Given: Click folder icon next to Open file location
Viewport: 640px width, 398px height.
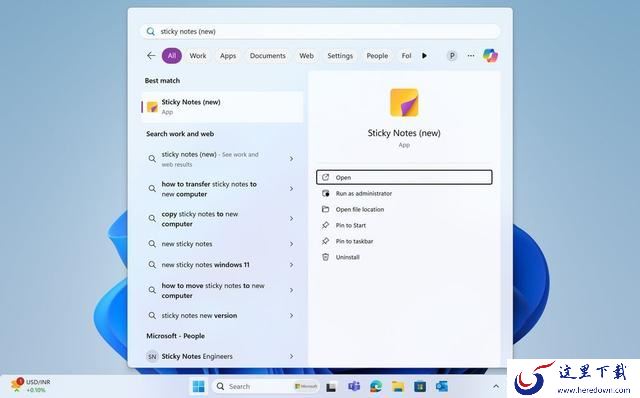Looking at the screenshot, I should 325,209.
